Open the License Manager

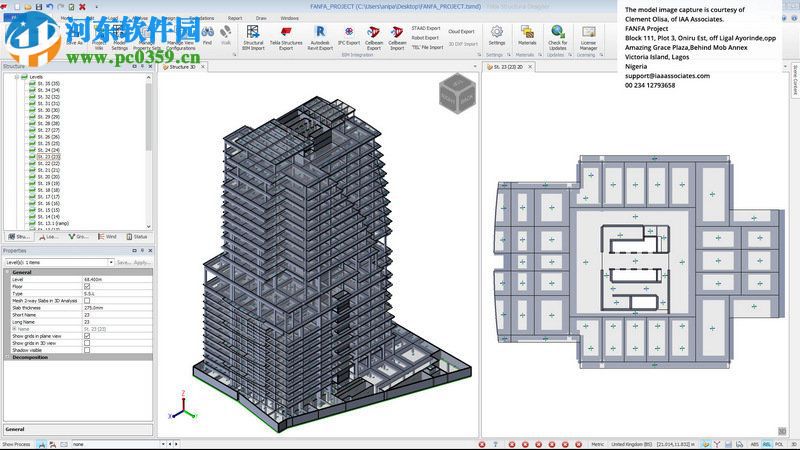click(588, 37)
